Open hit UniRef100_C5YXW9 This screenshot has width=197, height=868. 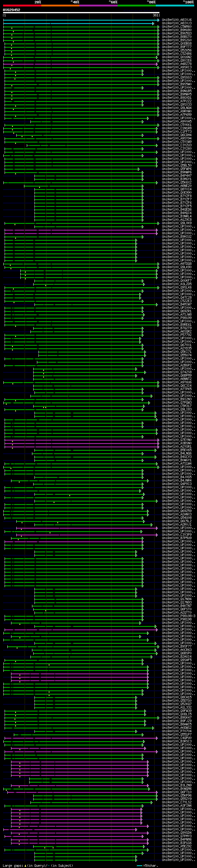pyautogui.click(x=177, y=142)
